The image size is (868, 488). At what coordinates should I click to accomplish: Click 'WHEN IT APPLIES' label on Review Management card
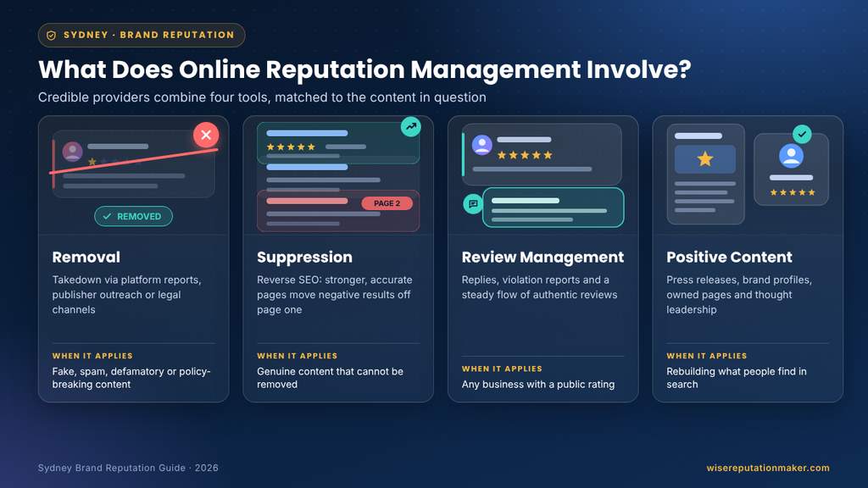(x=502, y=369)
